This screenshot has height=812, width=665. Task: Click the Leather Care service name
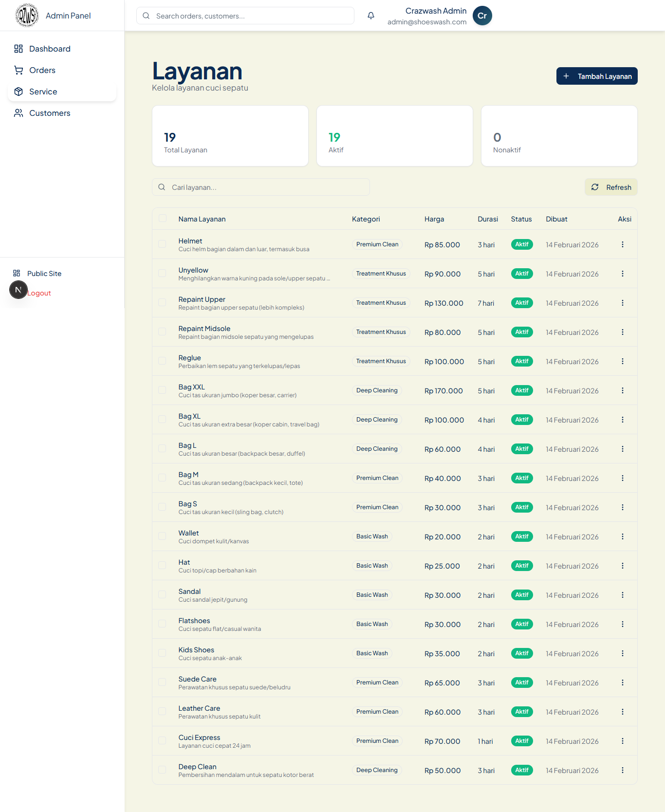pyautogui.click(x=199, y=708)
